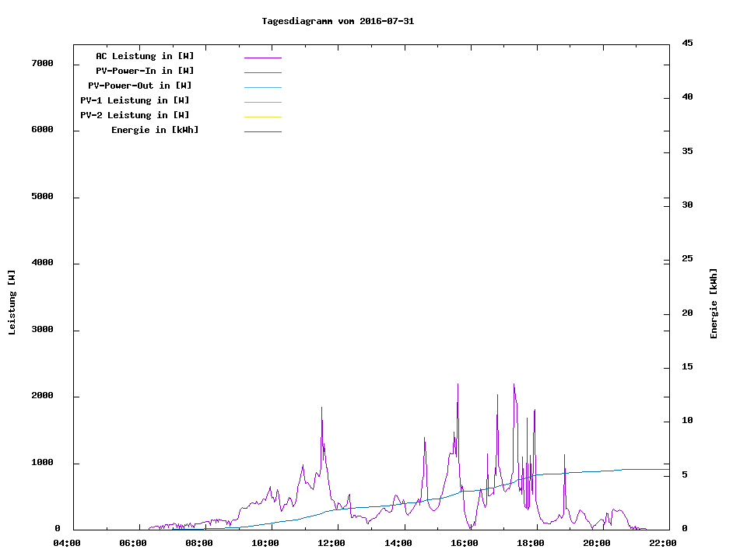Image resolution: width=747 pixels, height=560 pixels.
Task: Click the purple line sample for AC Leistung
Action: coord(262,58)
